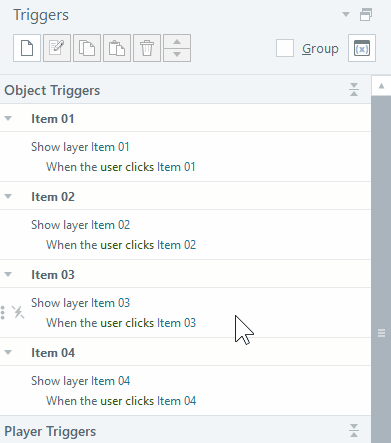The height and width of the screenshot is (443, 391).
Task: Click 'Show layer' action text for Item 01
Action: (x=60, y=147)
